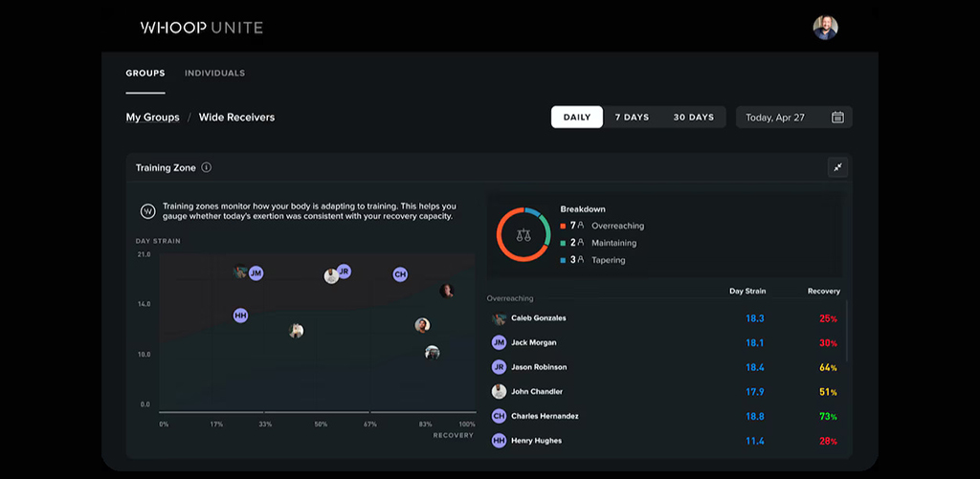Screen dimensions: 980x479
Task: Select the JM marker on chart
Action: tap(256, 273)
